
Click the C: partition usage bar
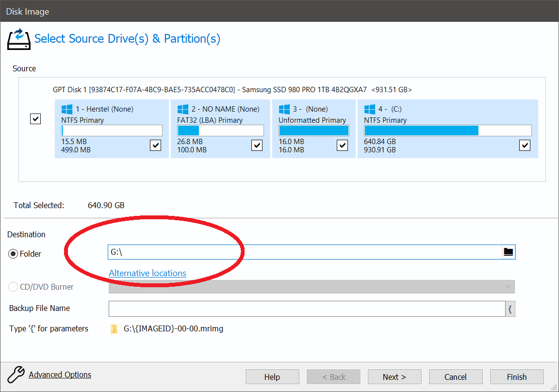(x=447, y=131)
